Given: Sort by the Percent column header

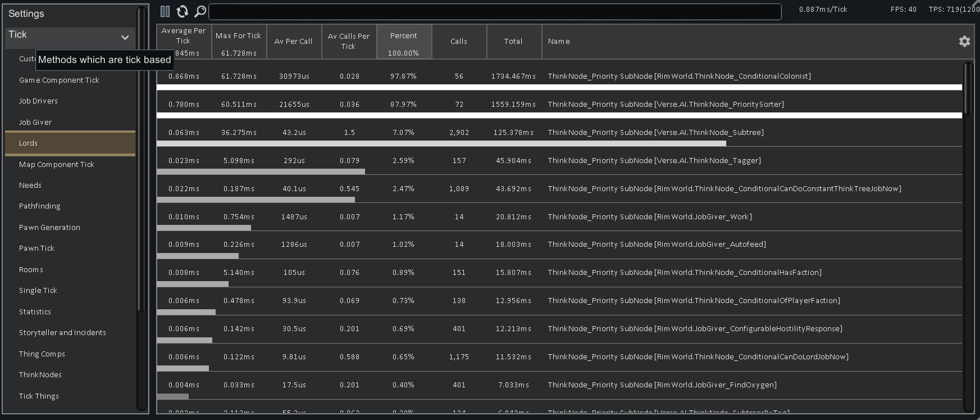Looking at the screenshot, I should pyautogui.click(x=404, y=42).
